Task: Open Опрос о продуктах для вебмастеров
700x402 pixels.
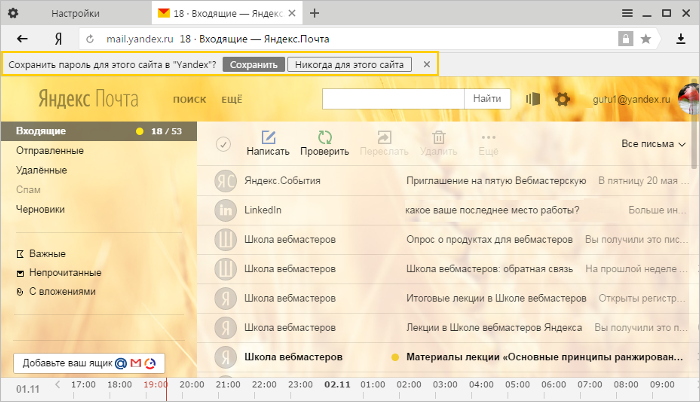Action: tap(489, 239)
